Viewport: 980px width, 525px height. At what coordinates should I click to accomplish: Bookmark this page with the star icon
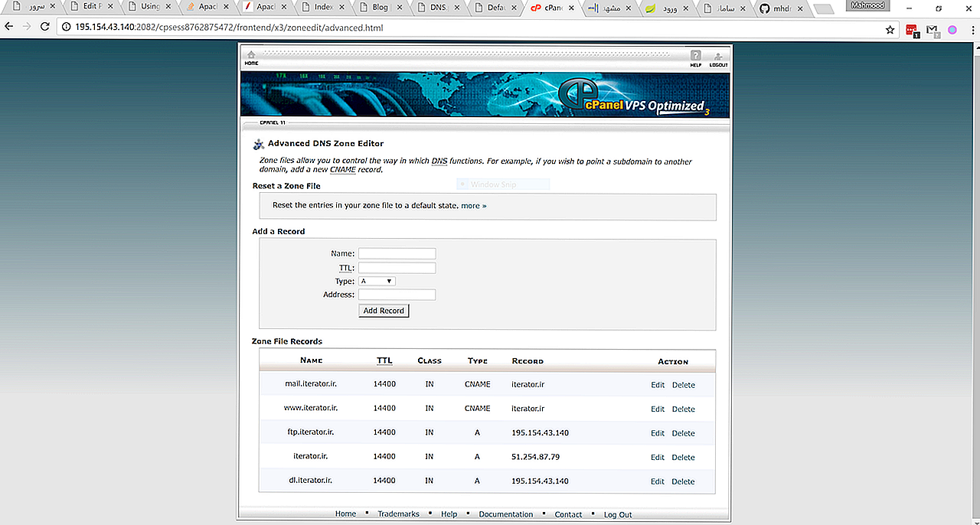tap(890, 30)
